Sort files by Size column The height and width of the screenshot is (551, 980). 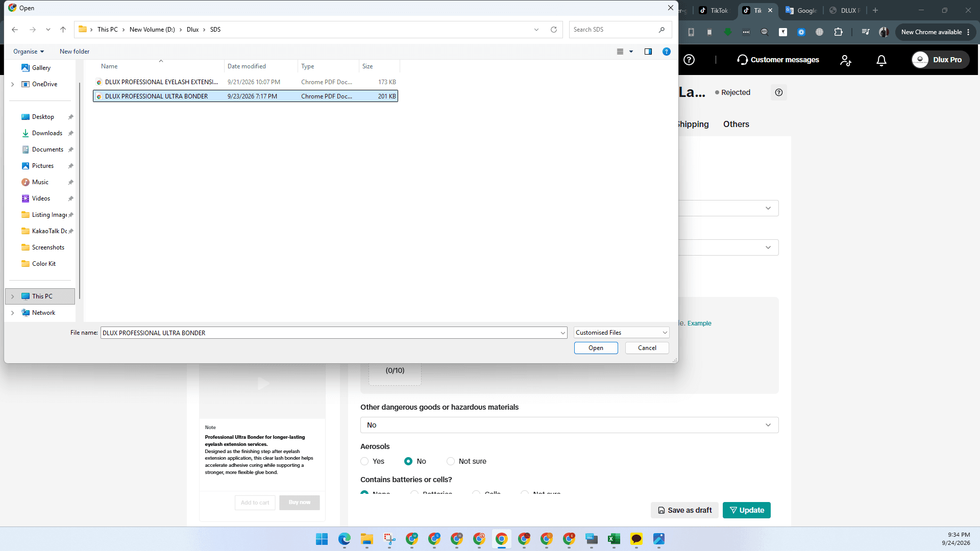tap(367, 66)
